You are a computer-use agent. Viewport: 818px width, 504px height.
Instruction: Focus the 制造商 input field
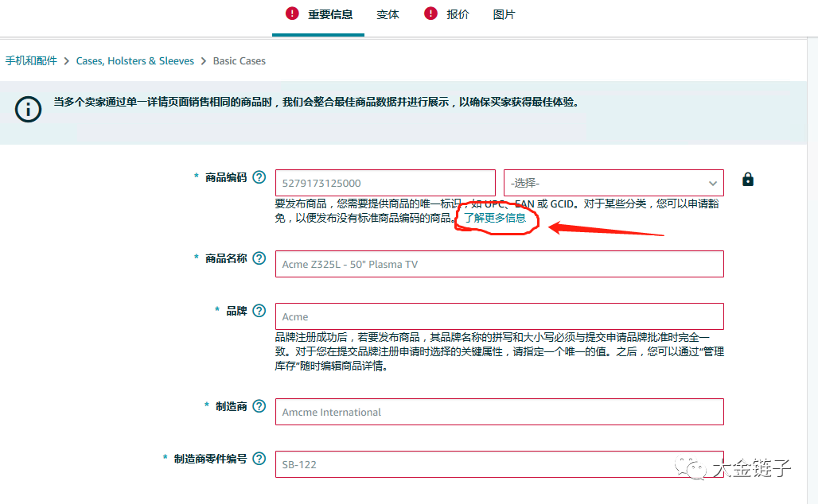pos(499,412)
